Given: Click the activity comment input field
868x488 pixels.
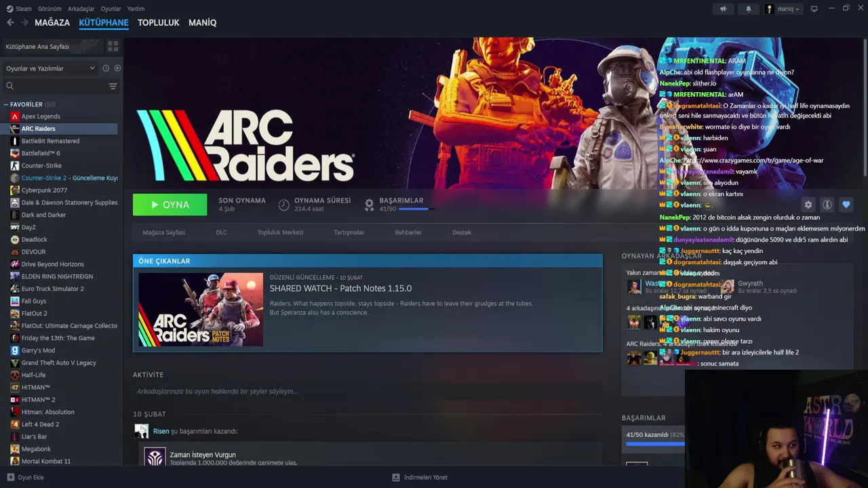Looking at the screenshot, I should pyautogui.click(x=368, y=391).
